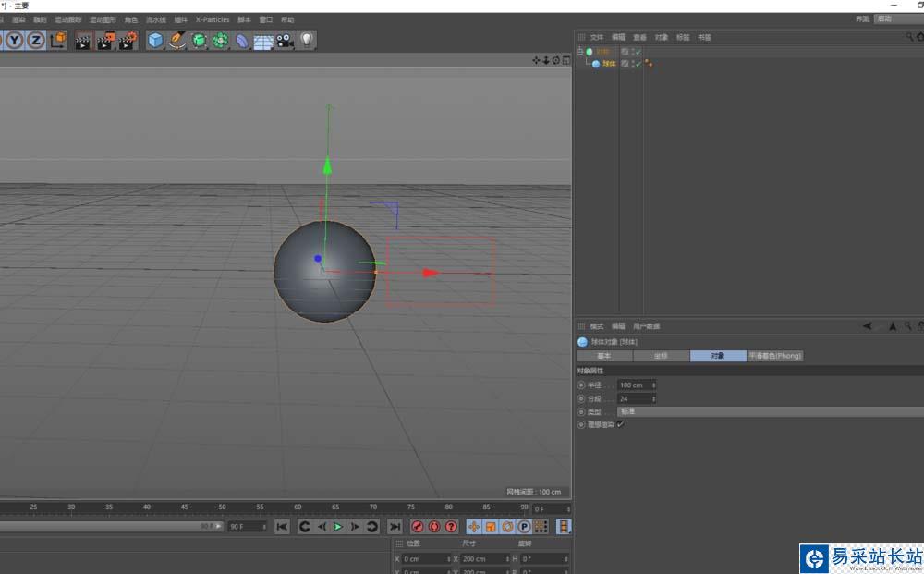The image size is (924, 574).
Task: Add a camera with the camera icon
Action: click(x=286, y=41)
